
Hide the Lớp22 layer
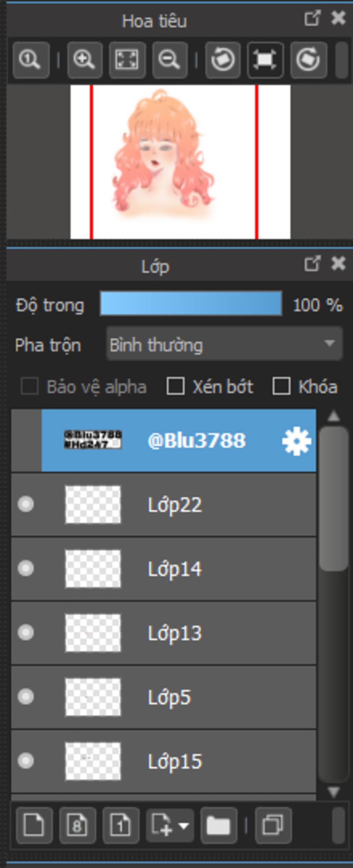coord(26,504)
